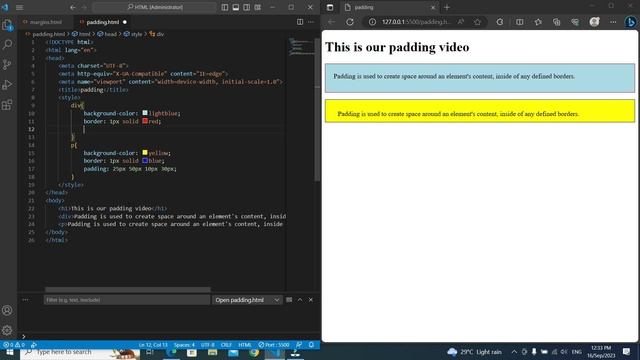
Task: Click CRLF end-of-line status item
Action: [x=226, y=345]
